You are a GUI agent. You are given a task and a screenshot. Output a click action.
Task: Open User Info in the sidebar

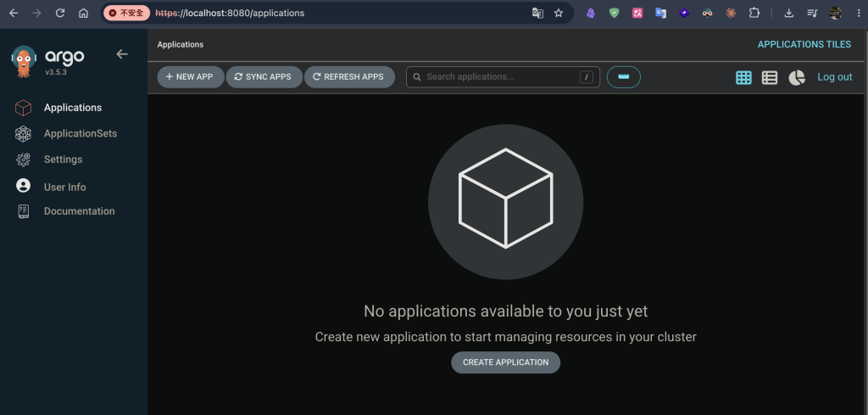click(x=64, y=188)
